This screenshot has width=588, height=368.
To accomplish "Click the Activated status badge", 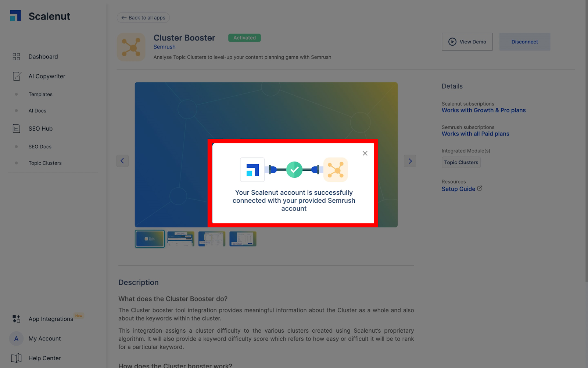I will 244,38.
